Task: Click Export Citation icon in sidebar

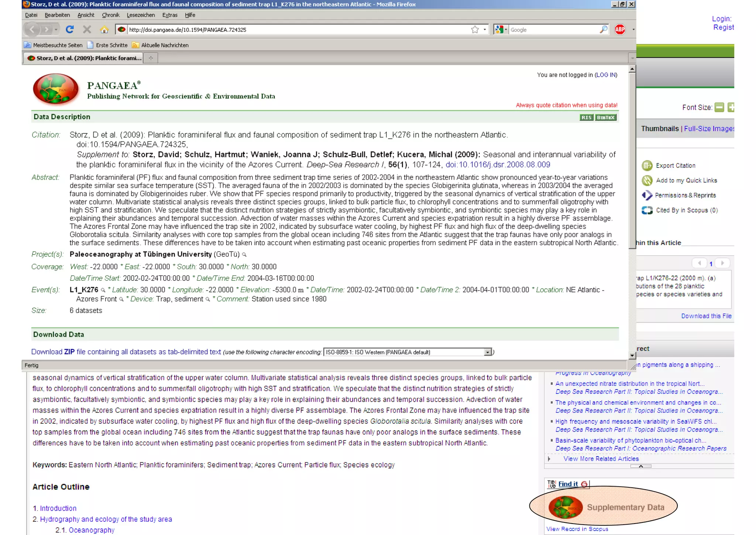Action: click(x=647, y=166)
